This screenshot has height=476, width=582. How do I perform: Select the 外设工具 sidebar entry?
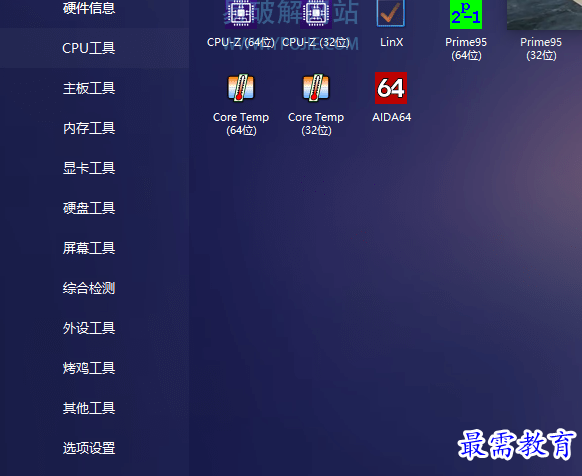[x=89, y=328]
